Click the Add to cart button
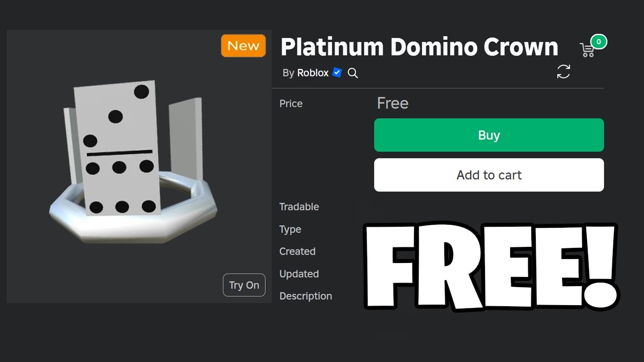Viewport: 644px width, 362px height. [489, 175]
